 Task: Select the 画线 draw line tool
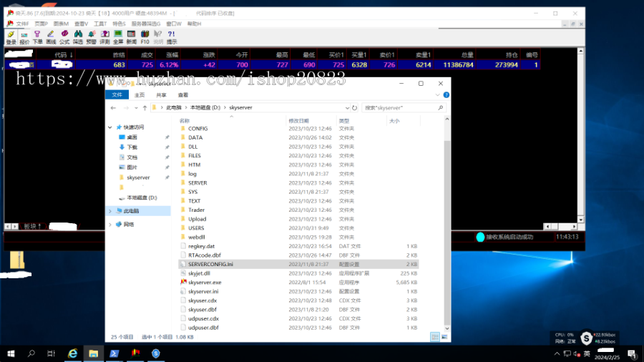coord(51,37)
